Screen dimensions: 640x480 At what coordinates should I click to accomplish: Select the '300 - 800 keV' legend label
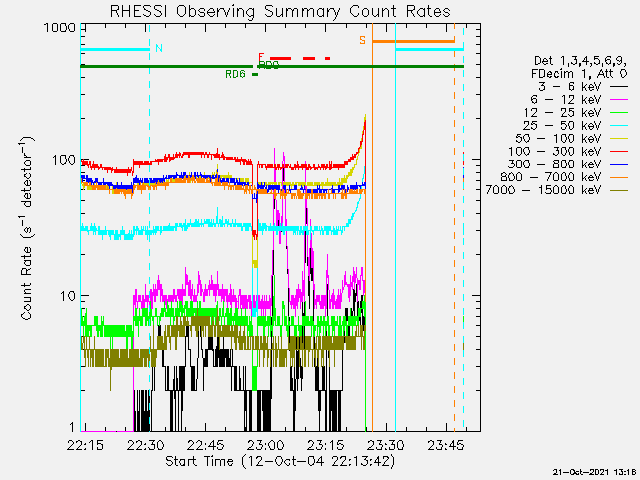tap(555, 164)
